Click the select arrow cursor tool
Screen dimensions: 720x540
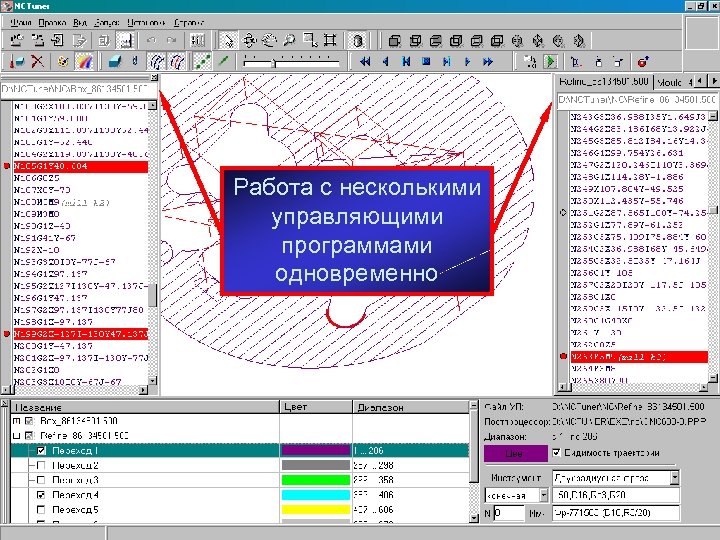pyautogui.click(x=227, y=40)
